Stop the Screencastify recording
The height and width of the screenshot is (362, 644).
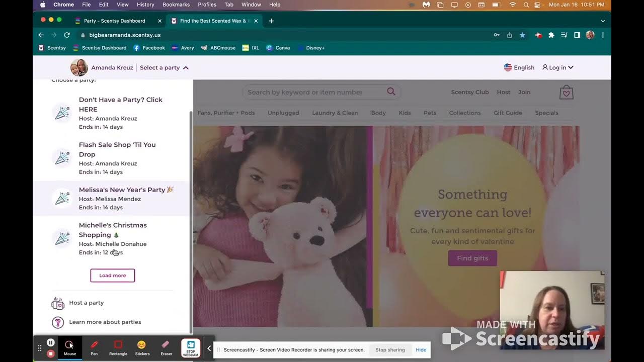(x=50, y=353)
